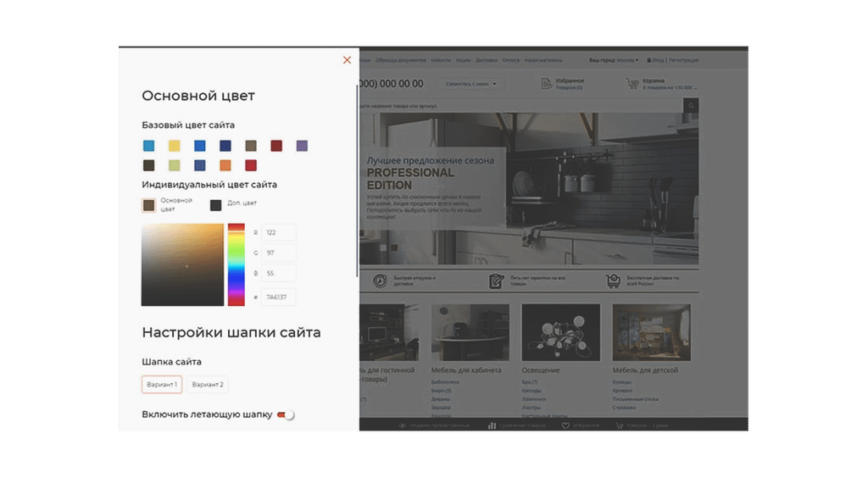Click the rainbow hue slider strip
868x478 pixels.
pyautogui.click(x=236, y=264)
